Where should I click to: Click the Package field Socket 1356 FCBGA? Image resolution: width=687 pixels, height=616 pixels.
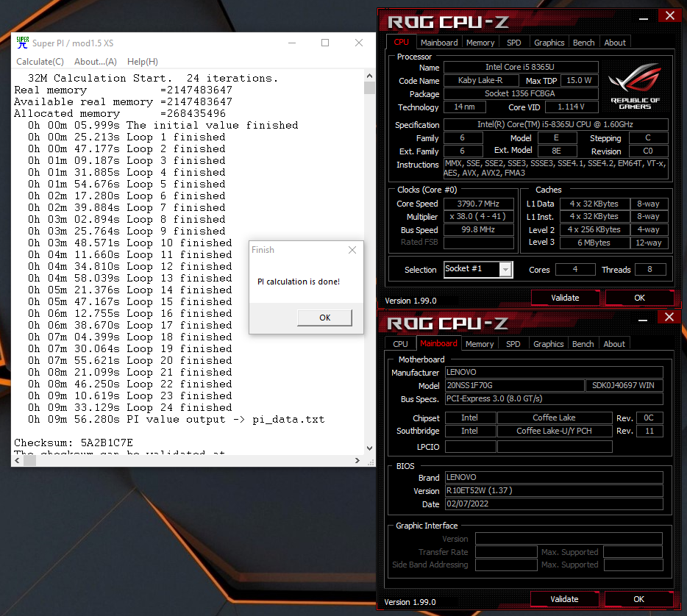click(x=521, y=93)
